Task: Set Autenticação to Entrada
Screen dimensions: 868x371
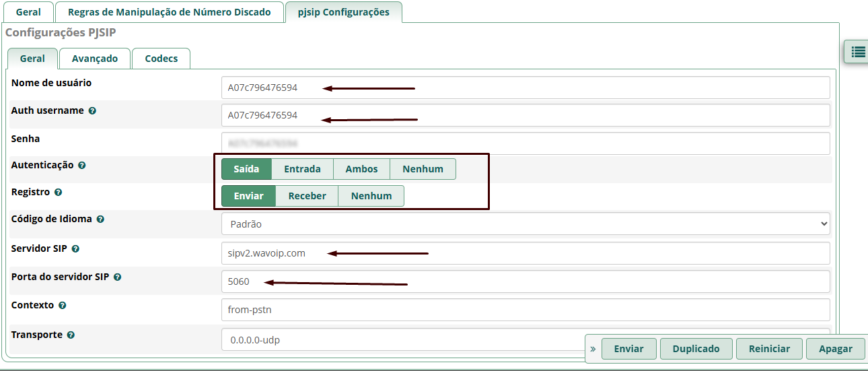Action: [x=302, y=169]
